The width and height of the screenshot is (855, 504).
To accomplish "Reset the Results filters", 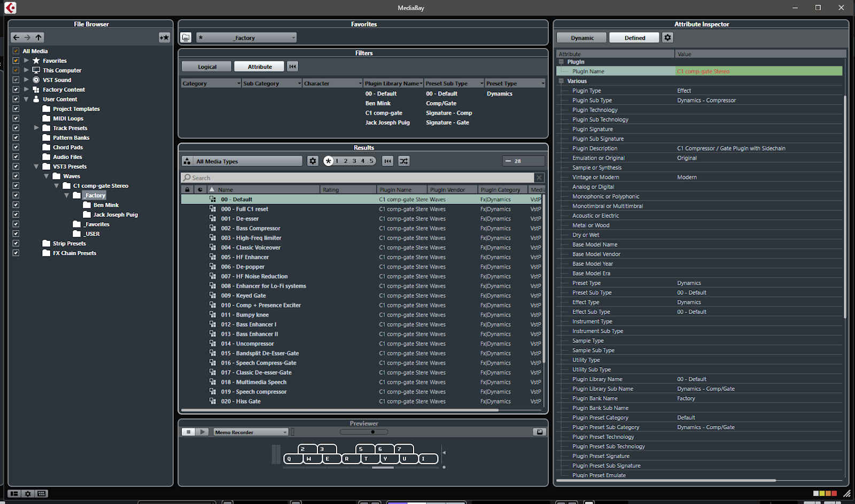I will point(388,161).
